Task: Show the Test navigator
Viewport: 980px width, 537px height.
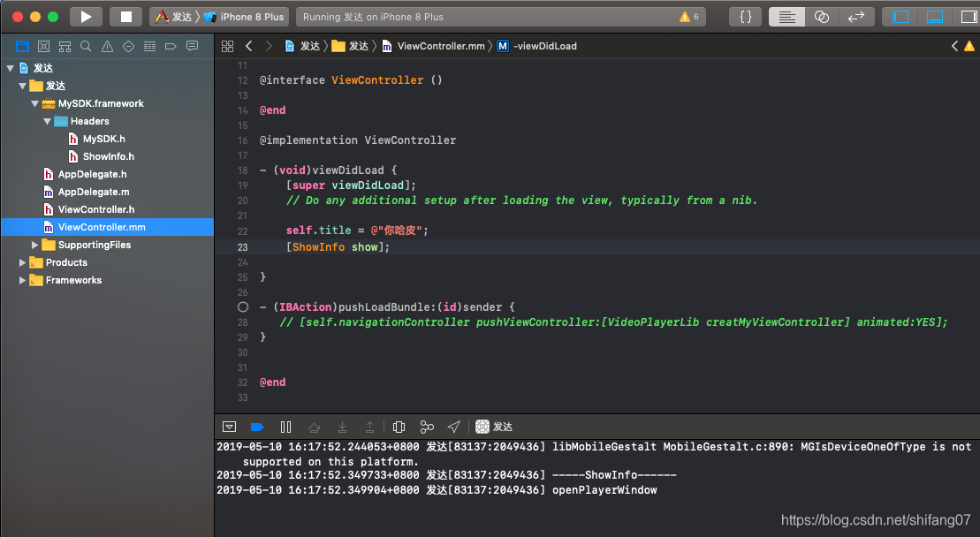Action: pos(128,46)
